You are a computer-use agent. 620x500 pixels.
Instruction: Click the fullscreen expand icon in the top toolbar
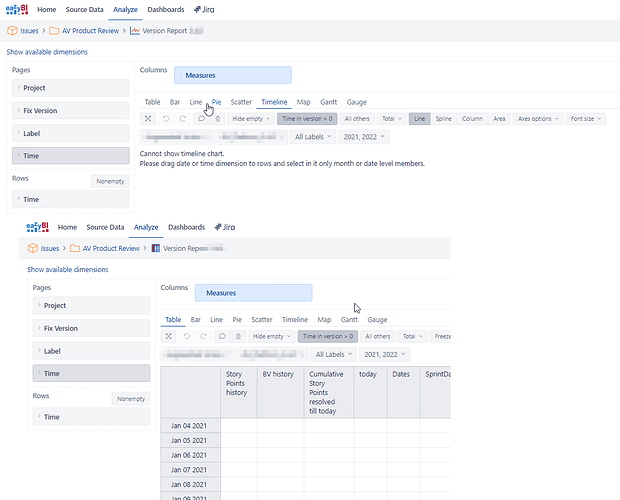point(148,119)
